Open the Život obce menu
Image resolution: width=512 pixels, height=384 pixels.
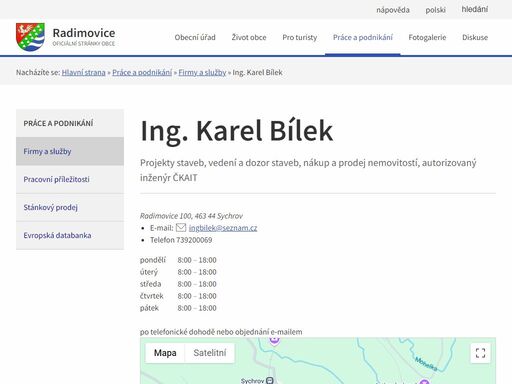pos(249,37)
